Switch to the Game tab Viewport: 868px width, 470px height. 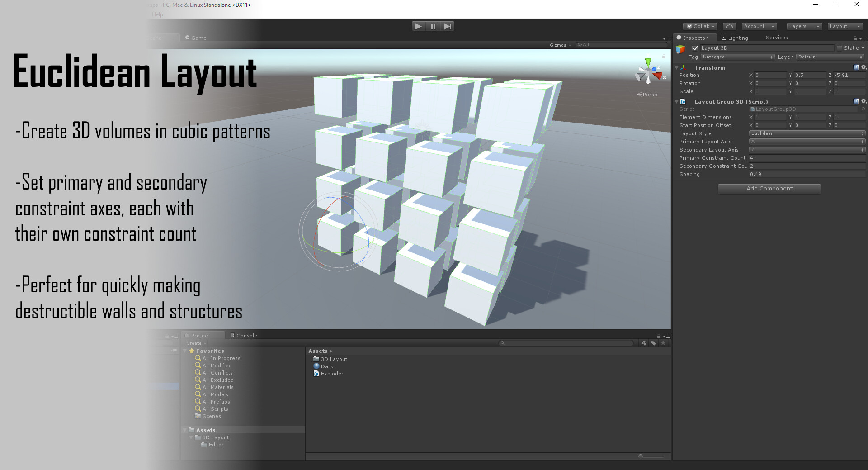point(196,38)
